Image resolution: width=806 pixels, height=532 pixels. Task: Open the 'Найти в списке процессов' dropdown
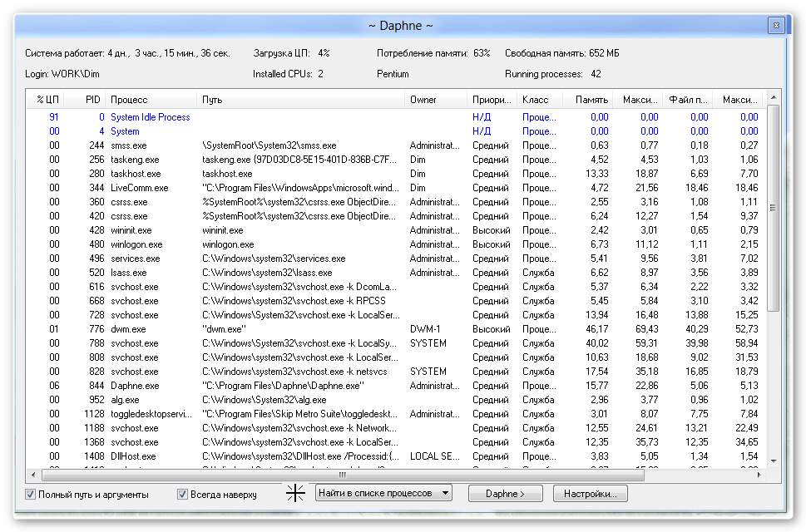coord(383,494)
